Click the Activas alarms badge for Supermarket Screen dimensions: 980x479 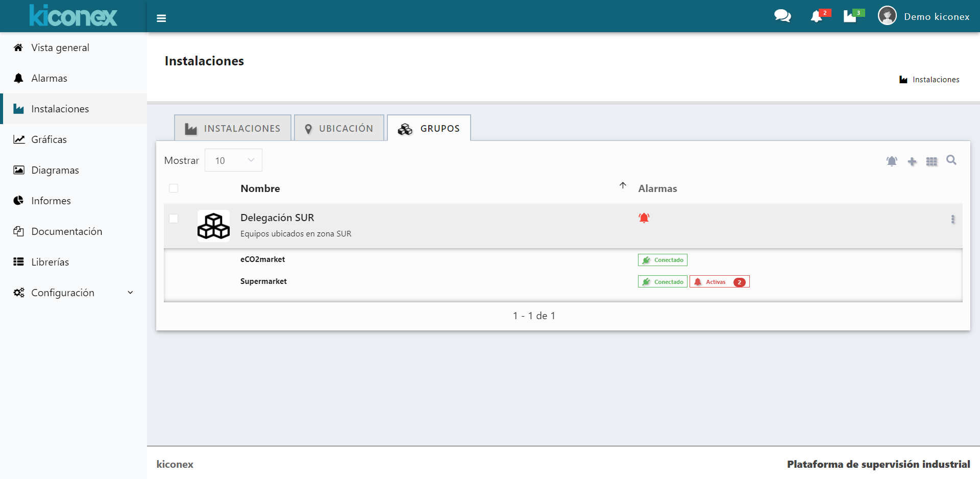tap(719, 282)
